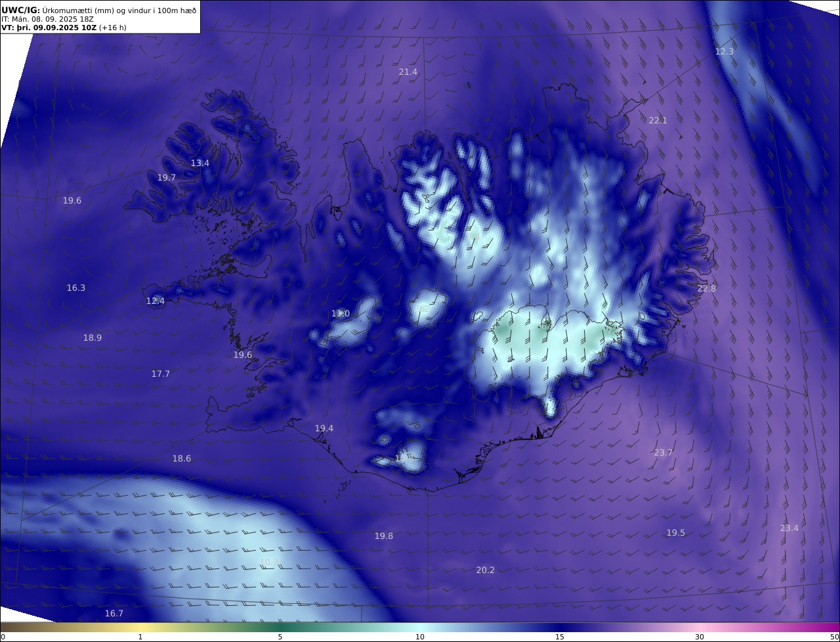
Task: Click the 13.4 value label
Action: (200, 163)
